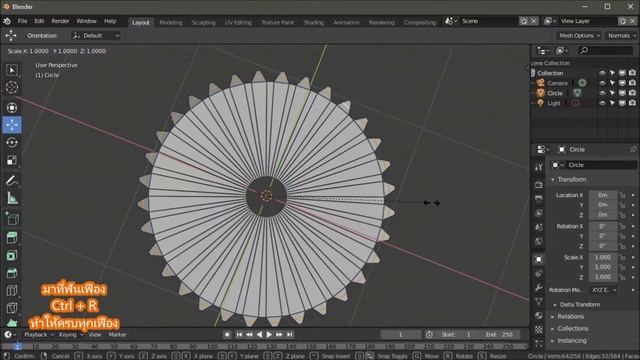Select the Add Cube tool

(x=12, y=219)
